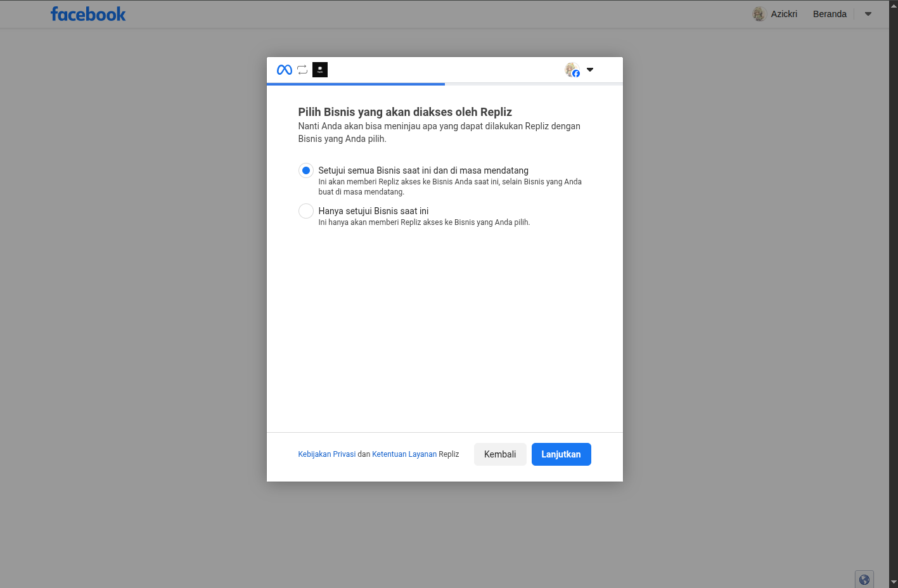The height and width of the screenshot is (588, 898).
Task: Open the Ketentuan Layanan link
Action: click(x=404, y=454)
